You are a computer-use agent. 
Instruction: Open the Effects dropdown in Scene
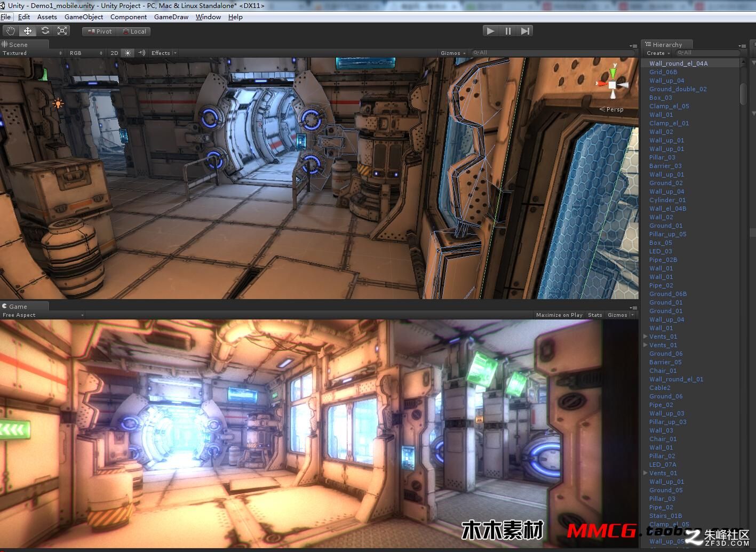click(163, 53)
